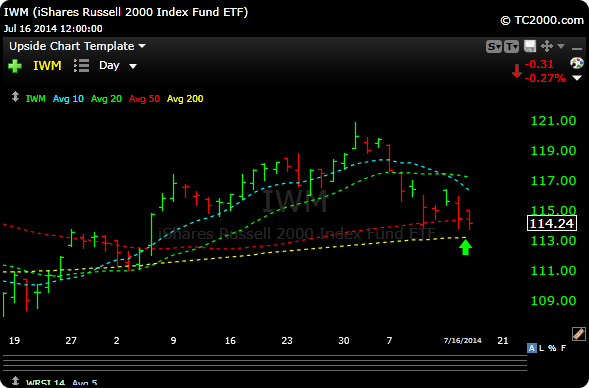Click the 16 date axis label
Image resolution: width=589 pixels, height=388 pixels.
coord(230,341)
